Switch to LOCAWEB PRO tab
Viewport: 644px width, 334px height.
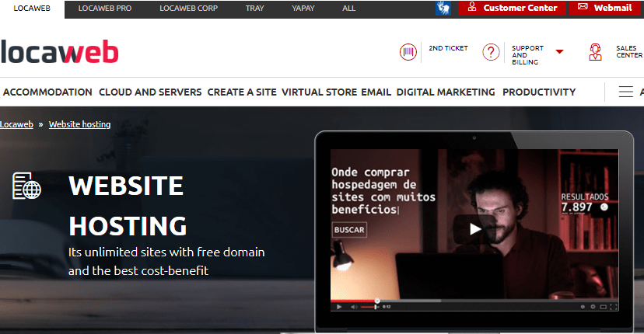(x=105, y=9)
